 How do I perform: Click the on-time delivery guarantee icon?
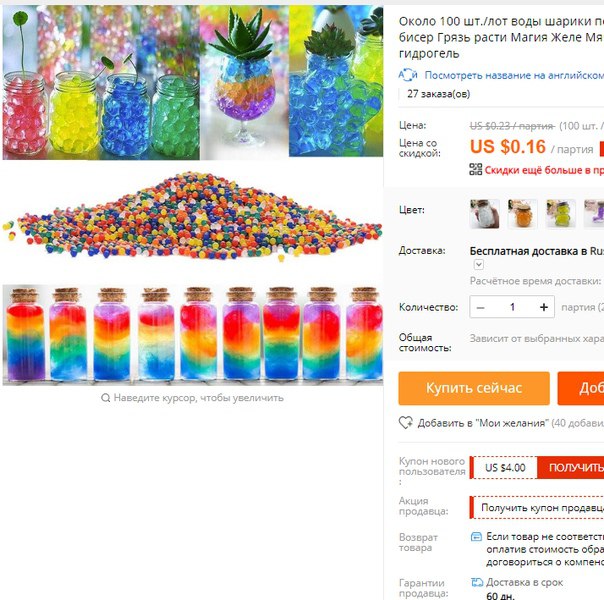477,583
